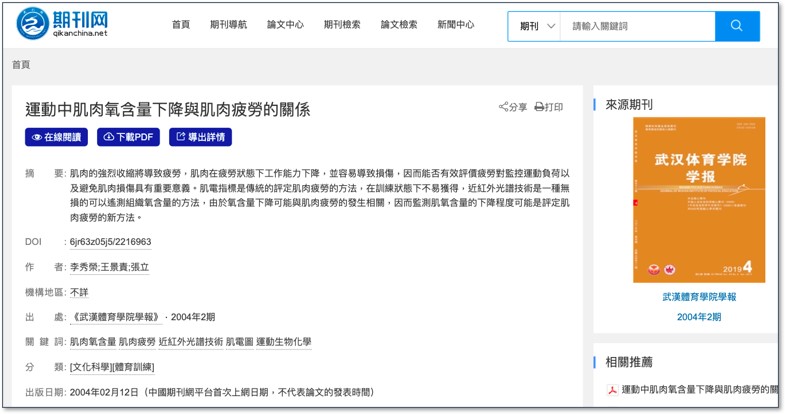
Task: Click the PDF icon in related recommendations
Action: (x=611, y=389)
